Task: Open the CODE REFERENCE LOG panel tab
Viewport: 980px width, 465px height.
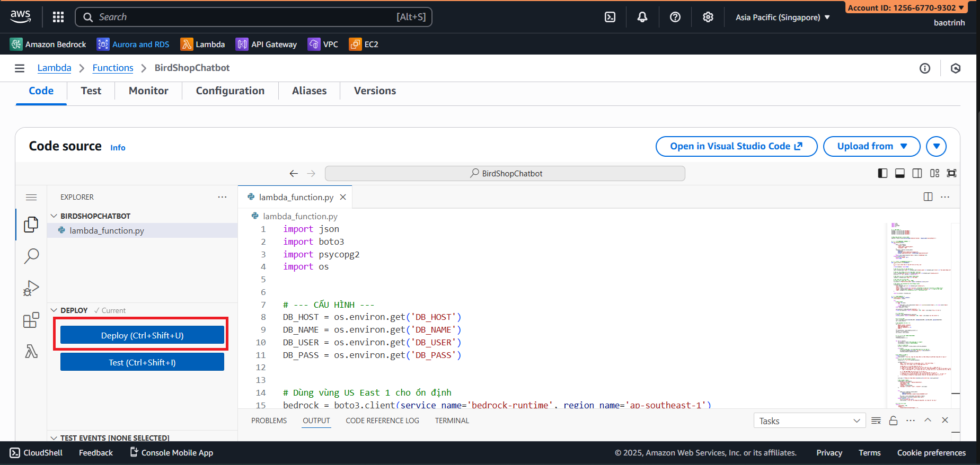Action: [382, 421]
